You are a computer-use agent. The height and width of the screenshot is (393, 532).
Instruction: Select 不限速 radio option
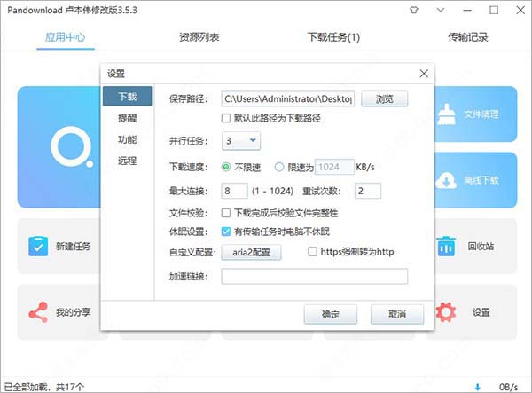point(226,167)
